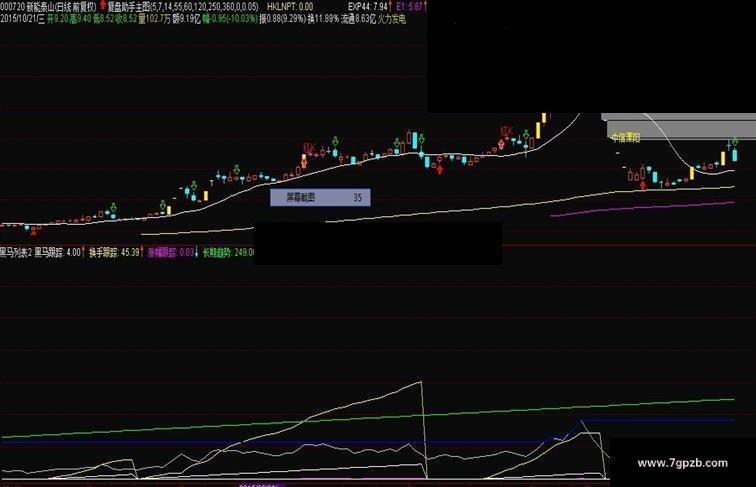Click the closing price 收8.52

coord(126,19)
